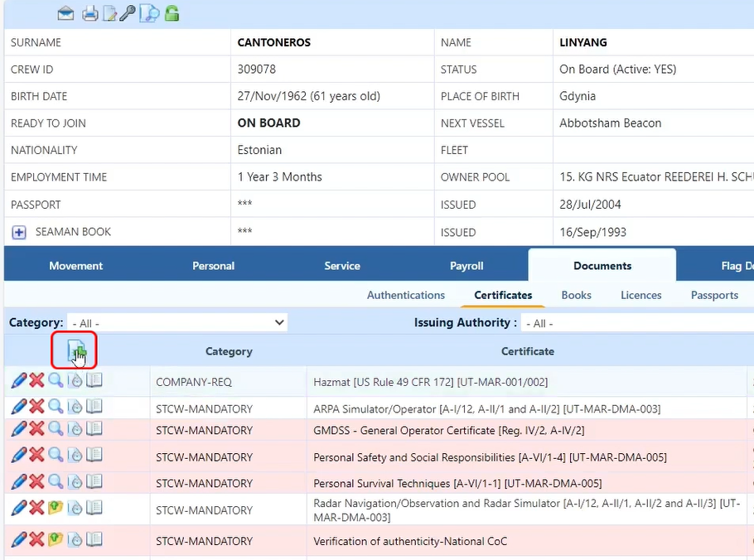Click the Certificate column header
This screenshot has height=560, width=754.
[x=528, y=351]
